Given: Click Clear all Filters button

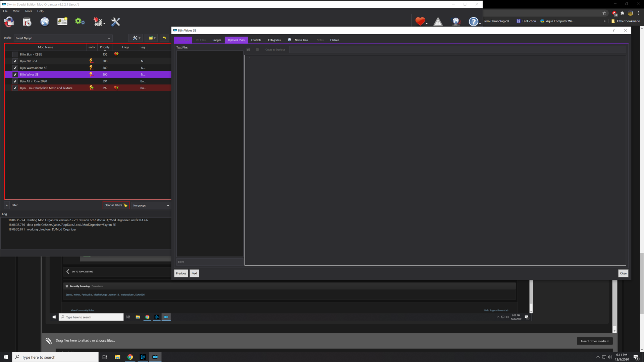Looking at the screenshot, I should 116,205.
